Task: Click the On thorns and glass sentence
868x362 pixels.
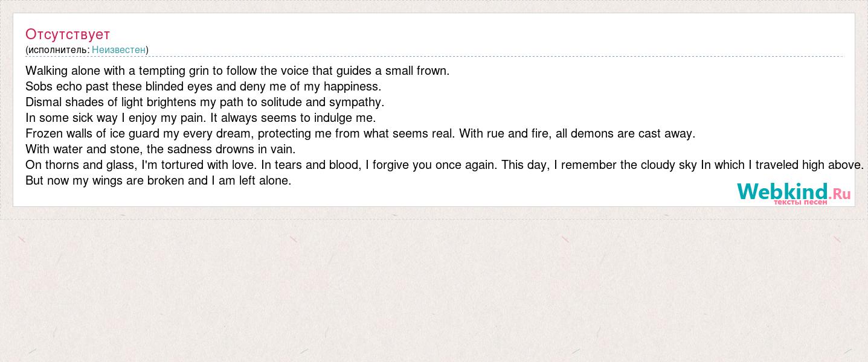Action: click(141, 165)
